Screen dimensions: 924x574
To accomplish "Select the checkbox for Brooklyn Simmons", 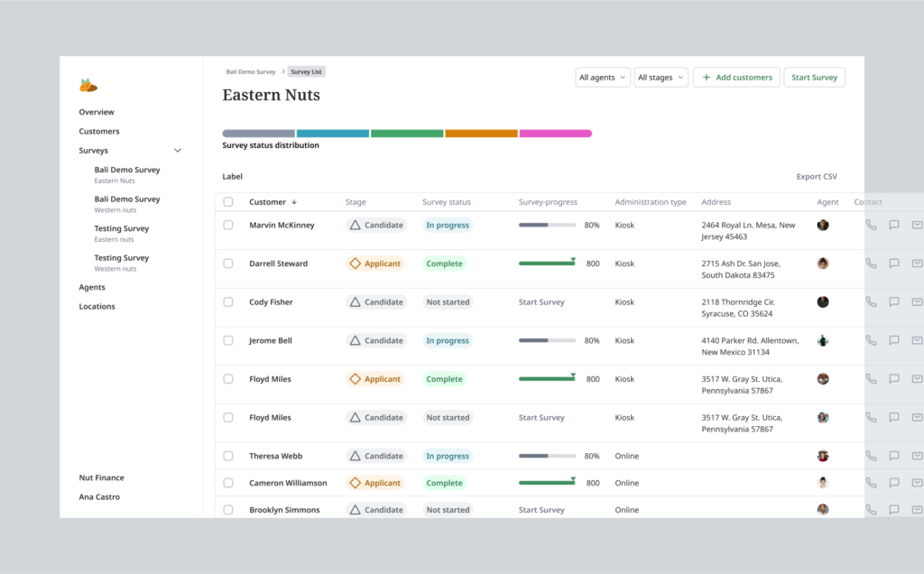I will tap(228, 510).
